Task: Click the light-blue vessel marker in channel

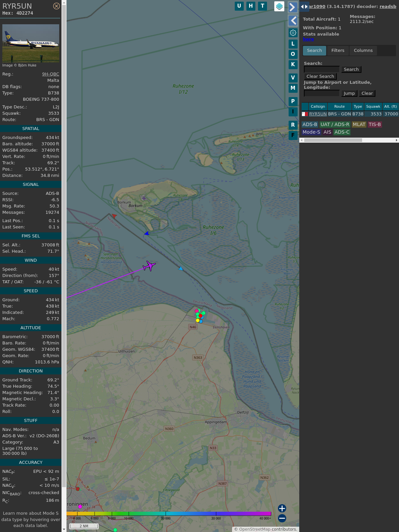Action: 181,268
